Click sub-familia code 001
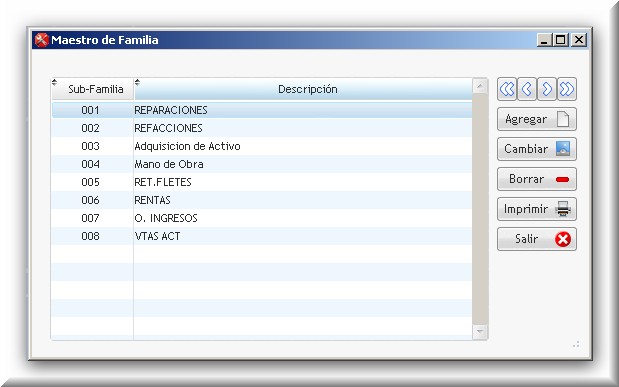 pyautogui.click(x=90, y=110)
